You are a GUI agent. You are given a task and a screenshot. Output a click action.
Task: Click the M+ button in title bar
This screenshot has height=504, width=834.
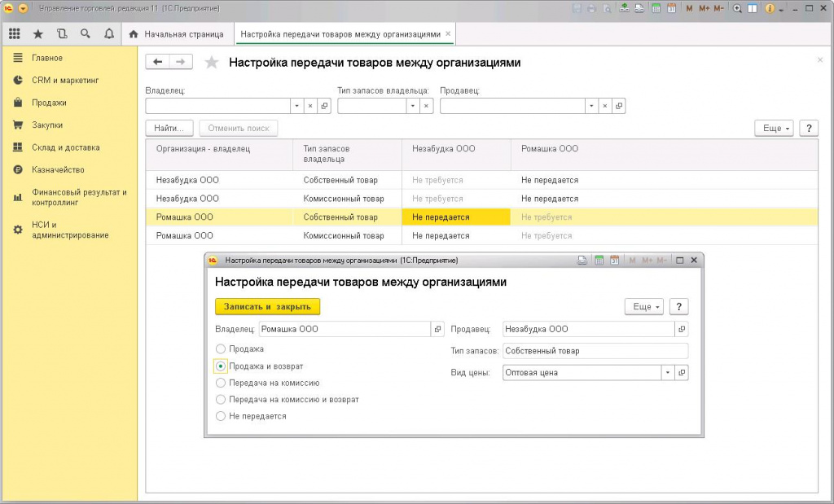tap(705, 8)
